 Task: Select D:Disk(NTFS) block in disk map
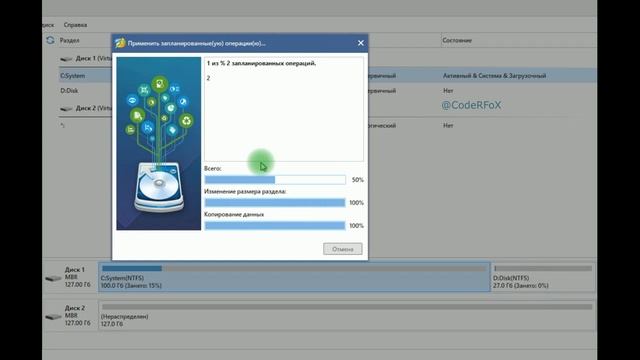(543, 277)
